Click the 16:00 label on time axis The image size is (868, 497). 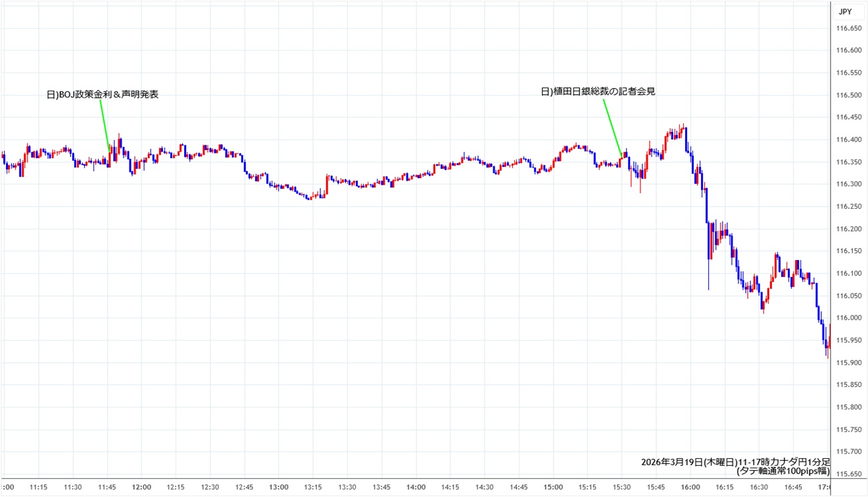click(690, 487)
